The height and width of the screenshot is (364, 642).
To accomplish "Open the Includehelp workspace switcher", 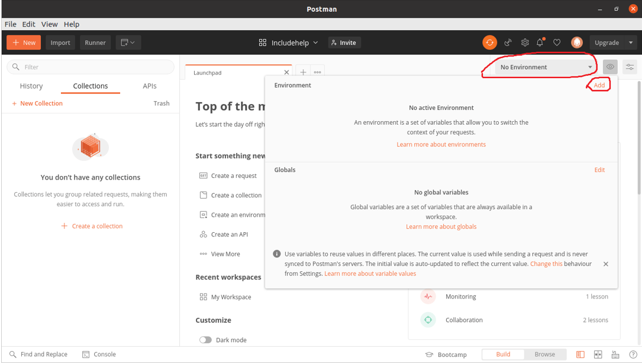I will pos(289,42).
